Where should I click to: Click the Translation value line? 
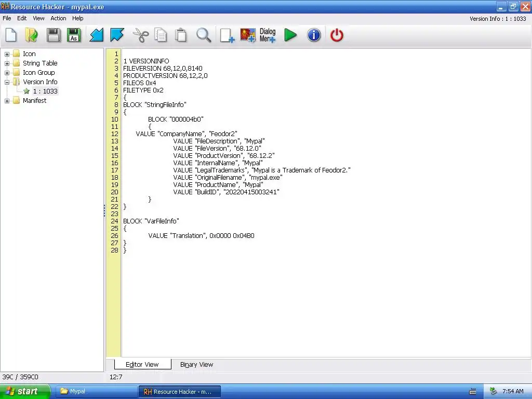click(x=201, y=235)
